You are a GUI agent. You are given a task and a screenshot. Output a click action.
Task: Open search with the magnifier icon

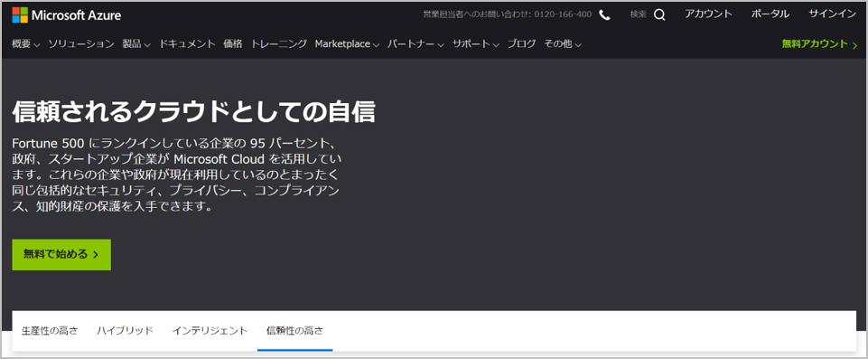pyautogui.click(x=659, y=15)
